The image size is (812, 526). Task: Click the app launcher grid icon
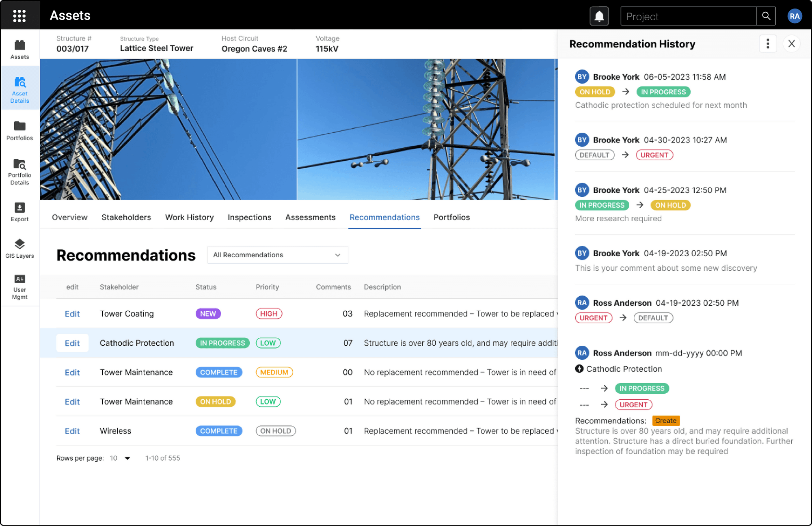coord(19,15)
